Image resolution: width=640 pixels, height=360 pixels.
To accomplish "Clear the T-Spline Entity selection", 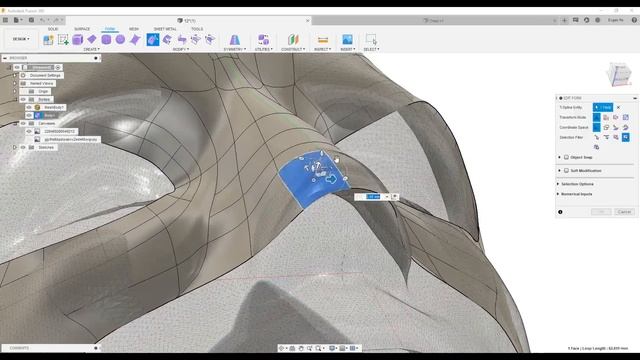I will [618, 107].
